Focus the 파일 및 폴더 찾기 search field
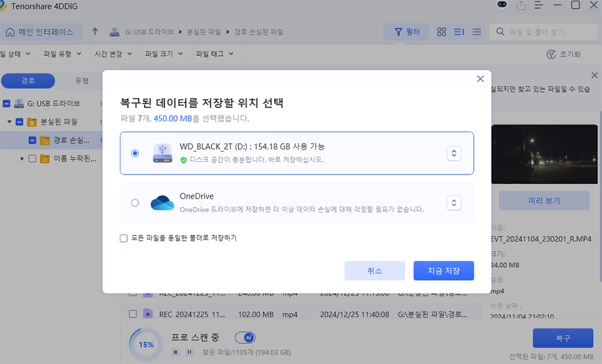Image resolution: width=602 pixels, height=364 pixels. coord(543,32)
